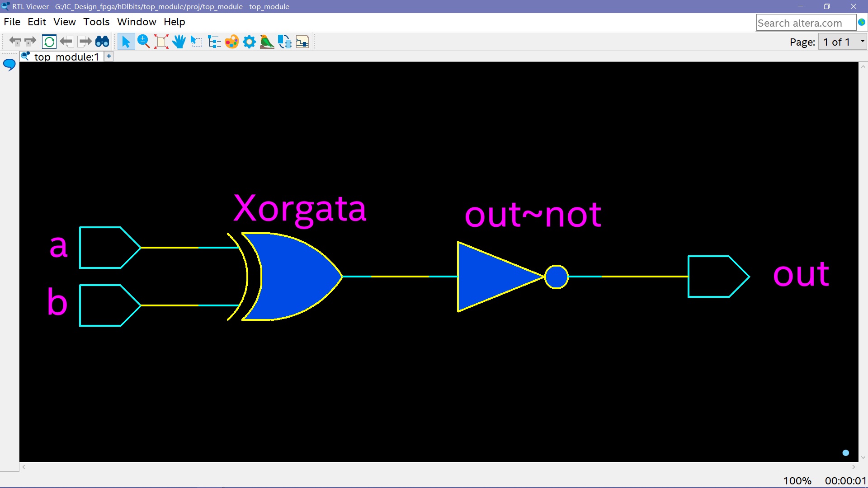
Task: Select the rubber-band selection tool
Action: pyautogui.click(x=196, y=42)
